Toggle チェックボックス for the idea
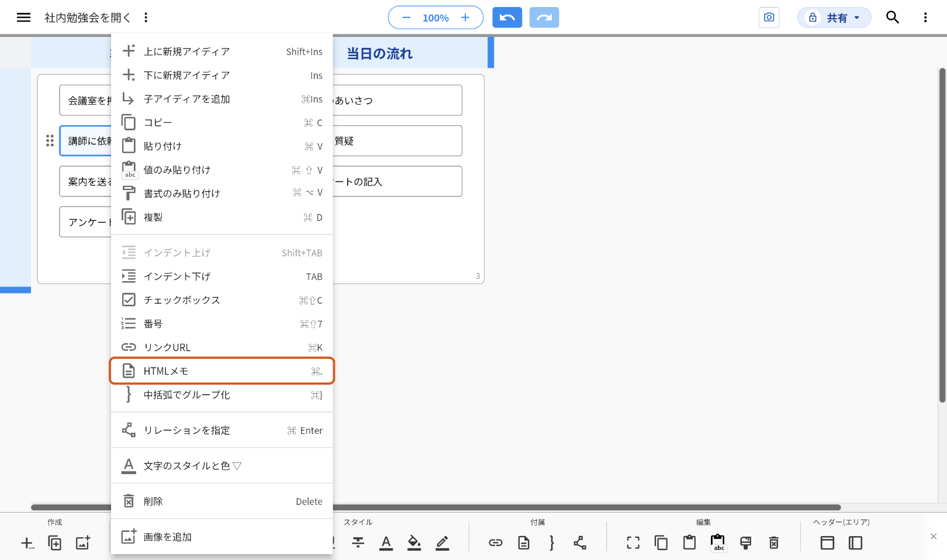The image size is (947, 560). (222, 300)
